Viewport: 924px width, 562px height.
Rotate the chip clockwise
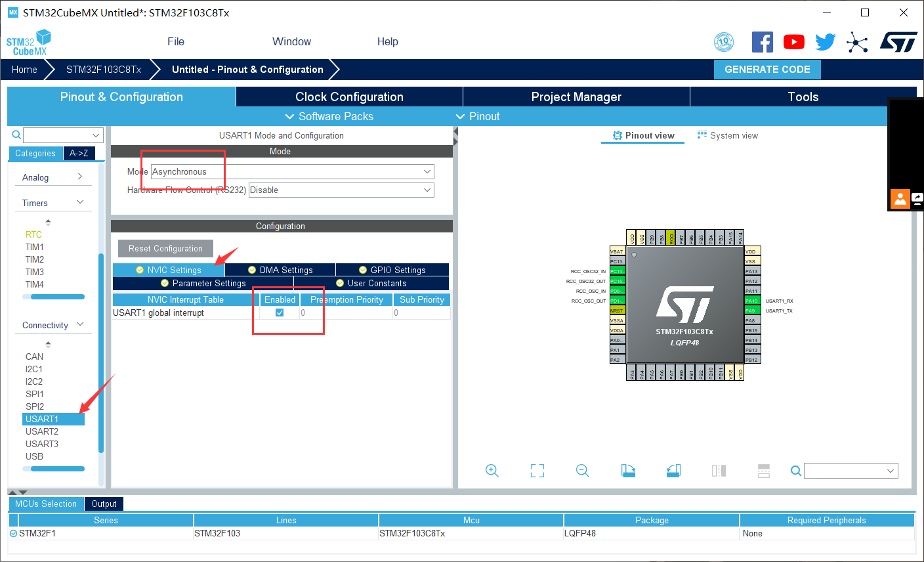click(628, 471)
